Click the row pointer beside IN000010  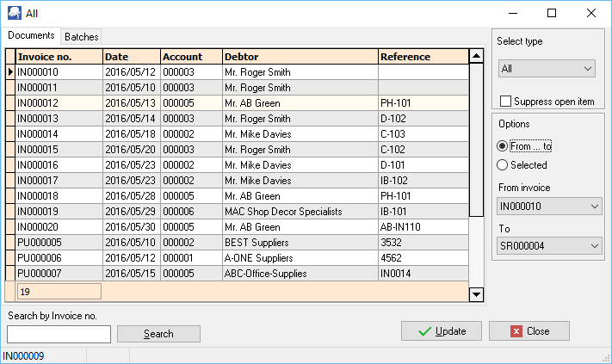[10, 72]
